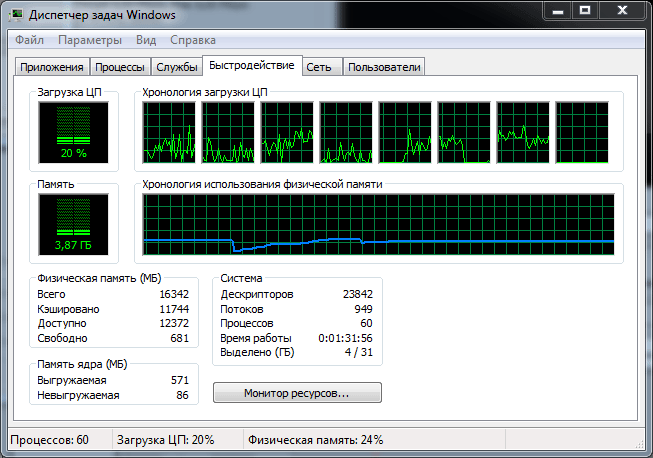This screenshot has height=458, width=653.
Task: Minimize the Task Manager window
Action: click(x=558, y=10)
